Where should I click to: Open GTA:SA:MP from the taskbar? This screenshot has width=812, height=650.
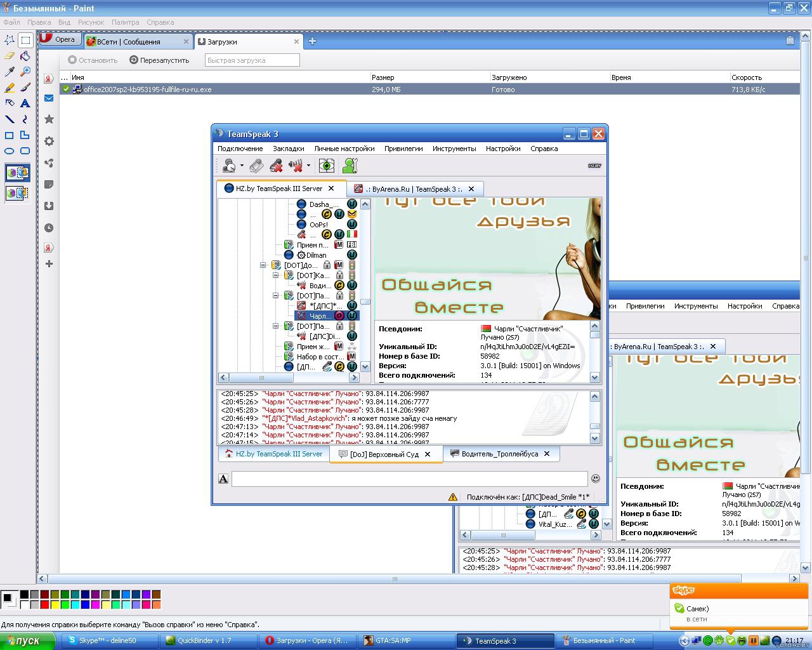tap(406, 641)
